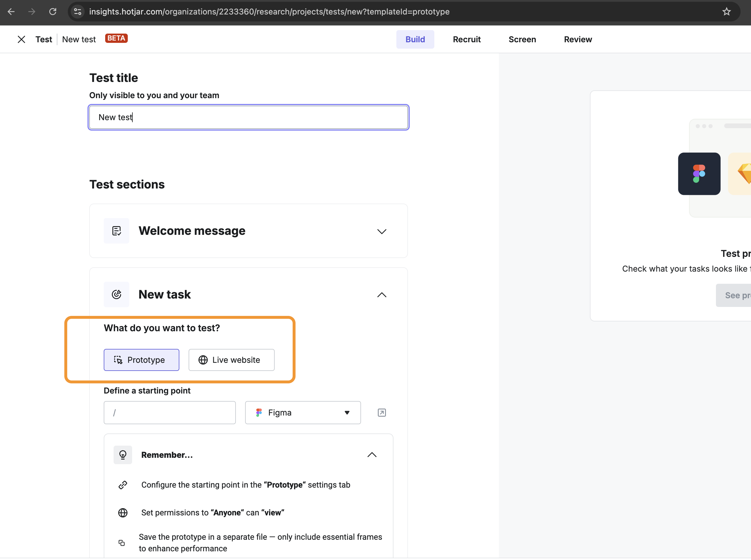
Task: Click the Welcome message document icon
Action: tap(116, 231)
